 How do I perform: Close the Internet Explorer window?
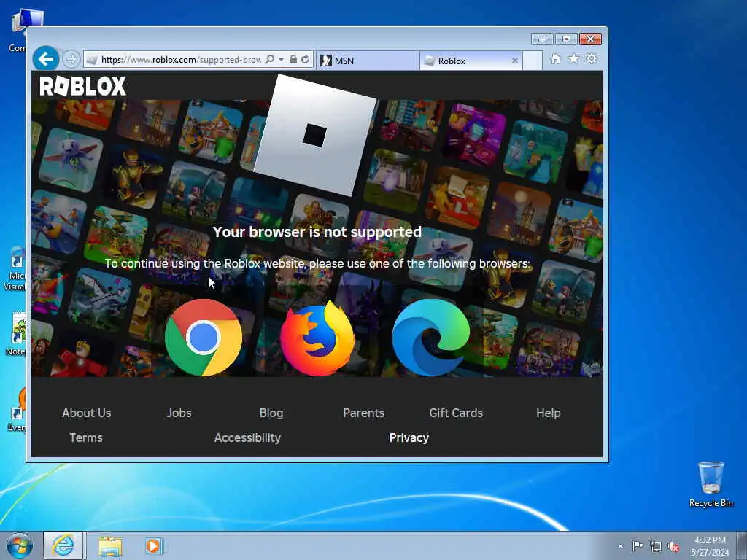click(x=591, y=39)
